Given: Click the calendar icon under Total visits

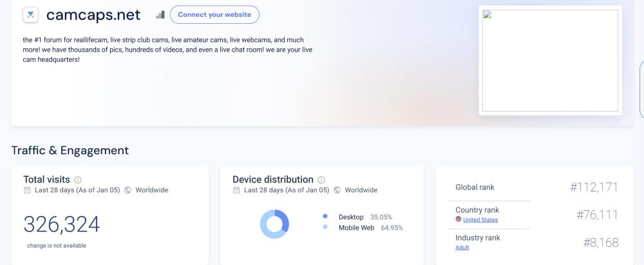Looking at the screenshot, I should pos(27,190).
